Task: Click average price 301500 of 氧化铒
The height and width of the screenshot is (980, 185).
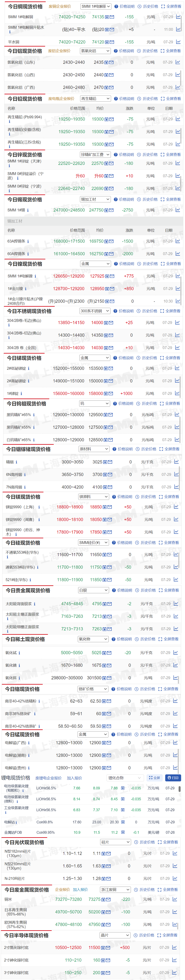Action: click(x=94, y=677)
